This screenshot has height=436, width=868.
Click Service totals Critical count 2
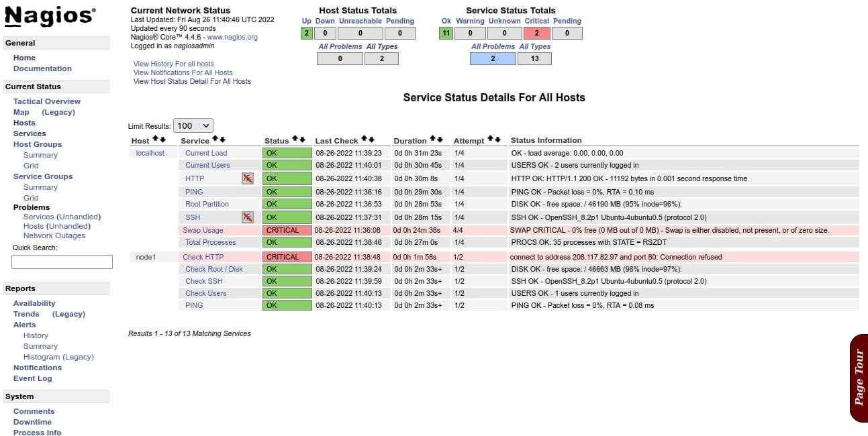(x=536, y=33)
